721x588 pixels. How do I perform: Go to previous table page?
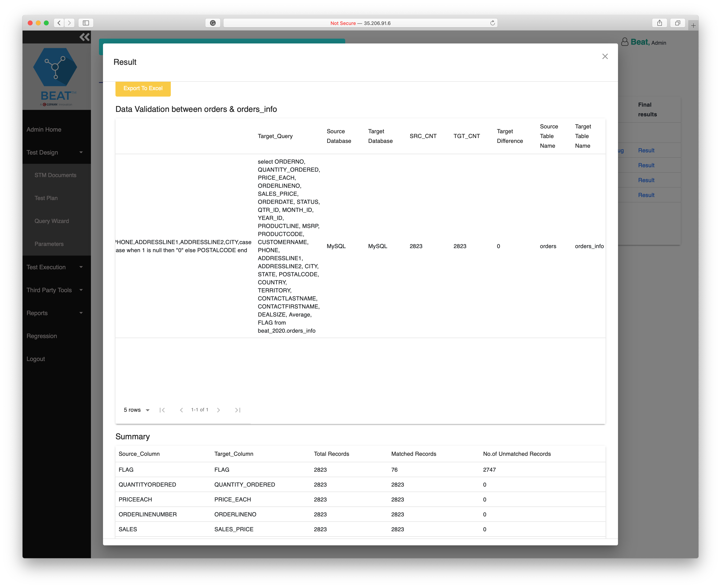point(181,410)
